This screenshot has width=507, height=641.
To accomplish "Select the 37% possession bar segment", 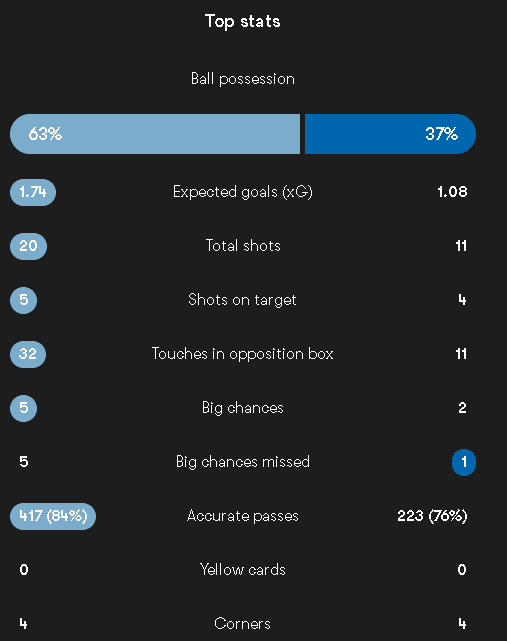I will point(390,134).
